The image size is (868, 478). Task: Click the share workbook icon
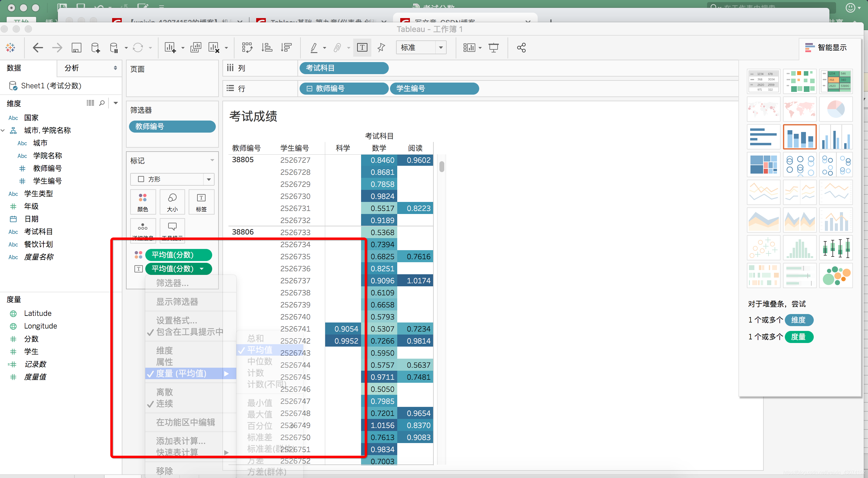[x=521, y=48]
